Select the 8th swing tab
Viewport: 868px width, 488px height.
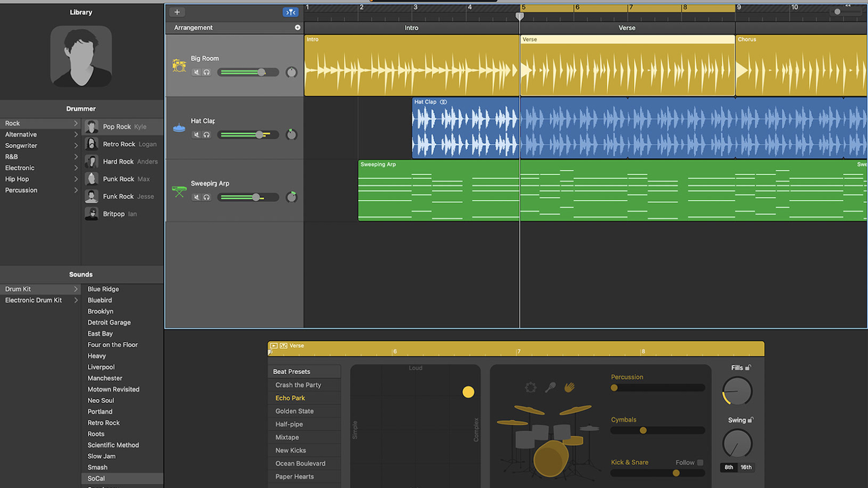coord(728,467)
